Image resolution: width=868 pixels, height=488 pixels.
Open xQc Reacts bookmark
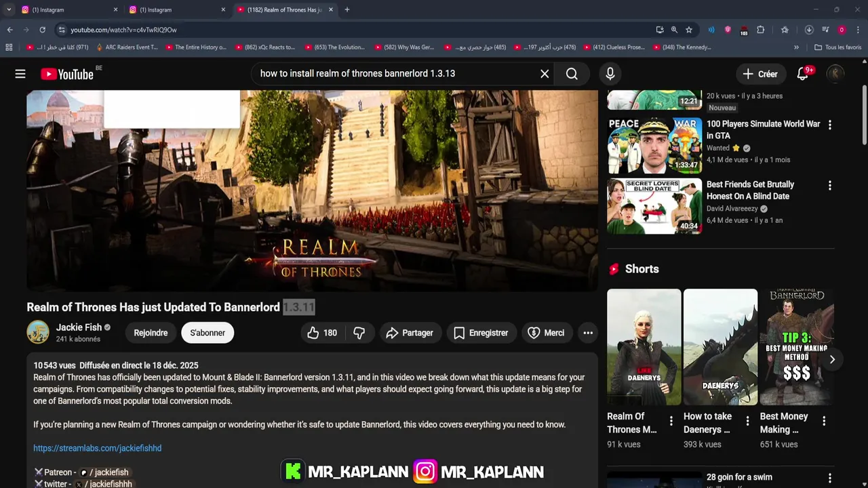(x=264, y=47)
